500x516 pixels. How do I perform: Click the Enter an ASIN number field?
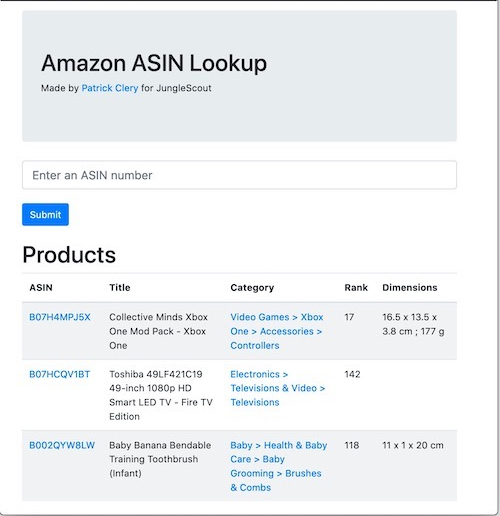coord(239,175)
